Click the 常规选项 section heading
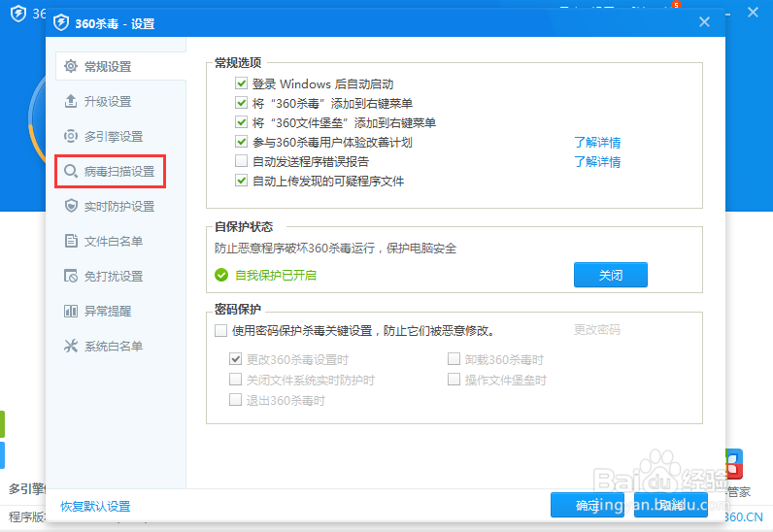The width and height of the screenshot is (773, 532). (x=238, y=63)
